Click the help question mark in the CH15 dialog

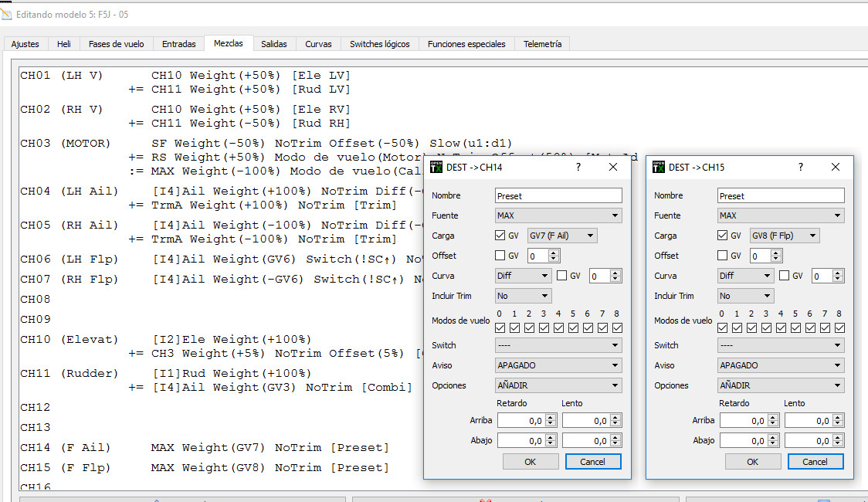click(801, 167)
